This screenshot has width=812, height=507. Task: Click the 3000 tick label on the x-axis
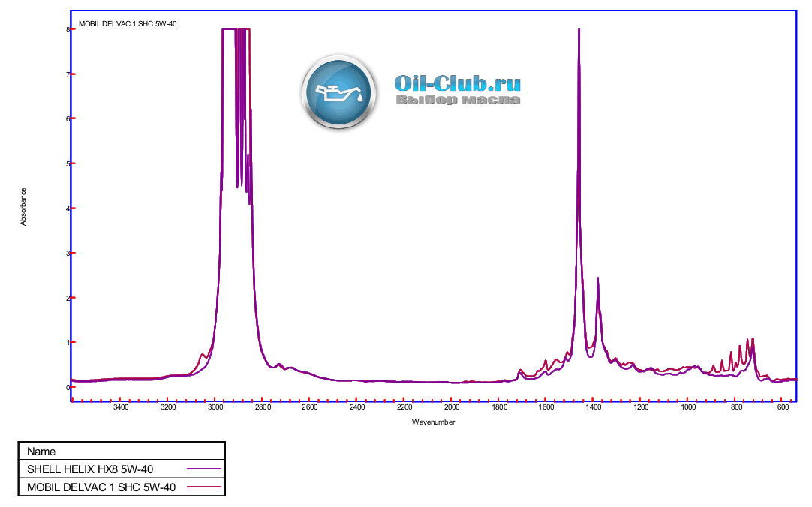[x=215, y=407]
